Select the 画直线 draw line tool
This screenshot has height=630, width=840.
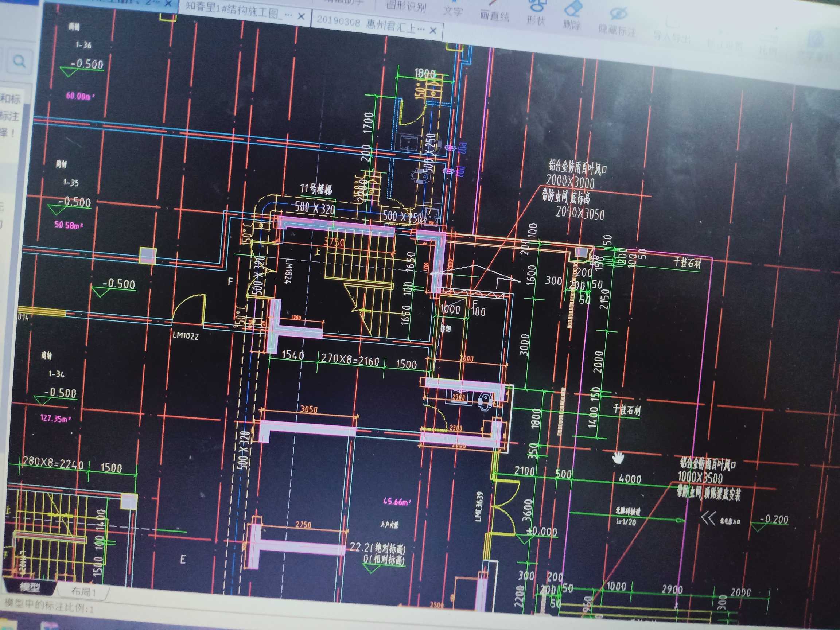coord(494,11)
